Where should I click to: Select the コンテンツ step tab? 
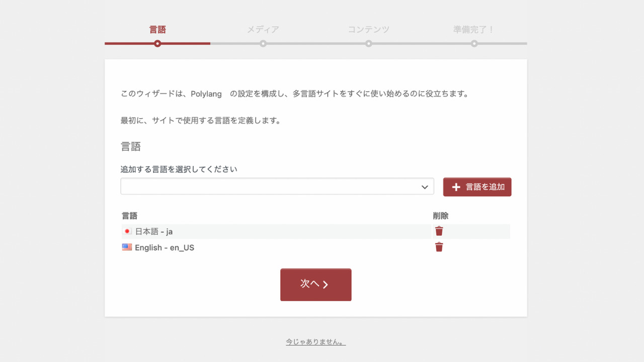coord(369,30)
